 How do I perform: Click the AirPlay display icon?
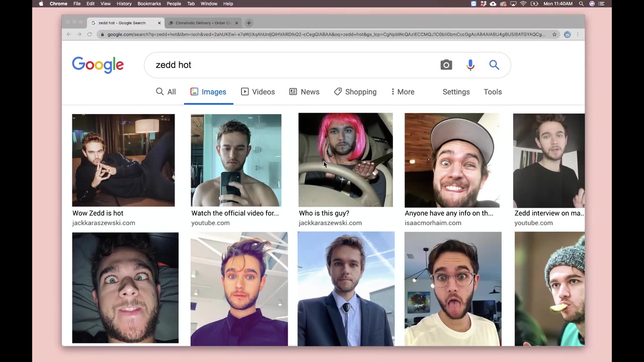(x=513, y=4)
